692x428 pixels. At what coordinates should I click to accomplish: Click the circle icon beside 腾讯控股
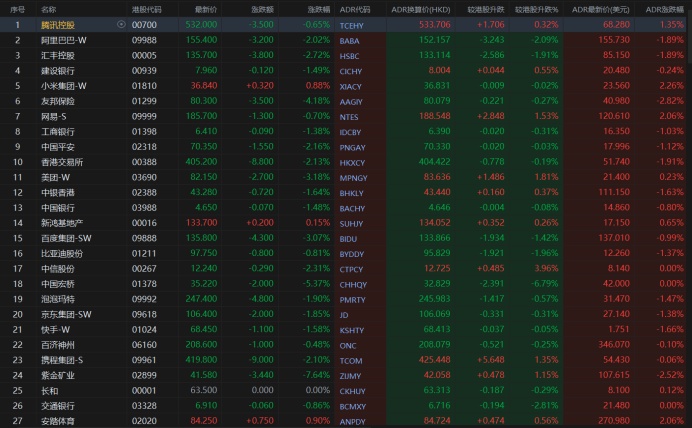[121, 24]
